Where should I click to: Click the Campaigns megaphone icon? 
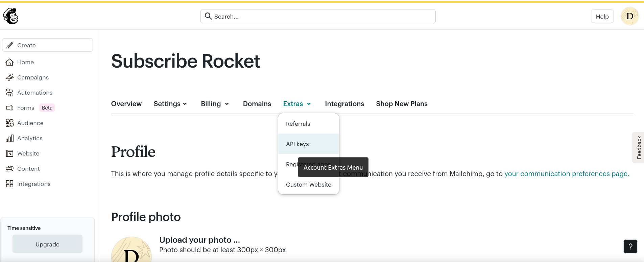click(x=10, y=77)
